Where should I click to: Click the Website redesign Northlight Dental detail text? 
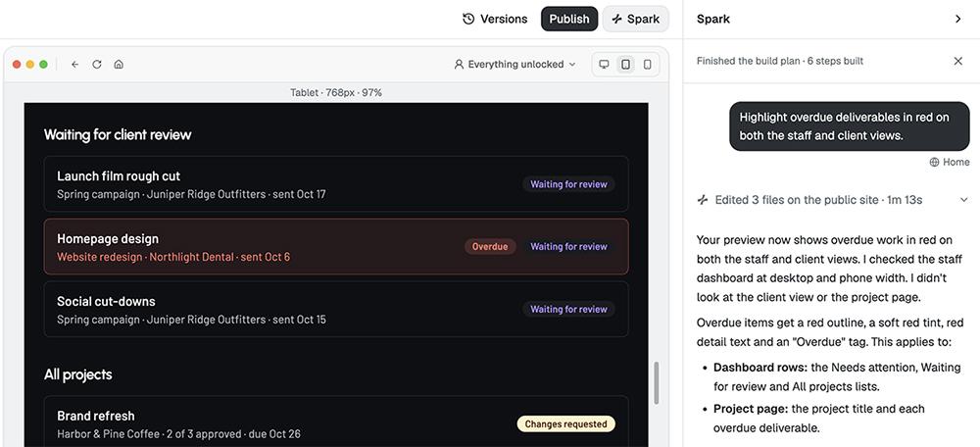173,257
